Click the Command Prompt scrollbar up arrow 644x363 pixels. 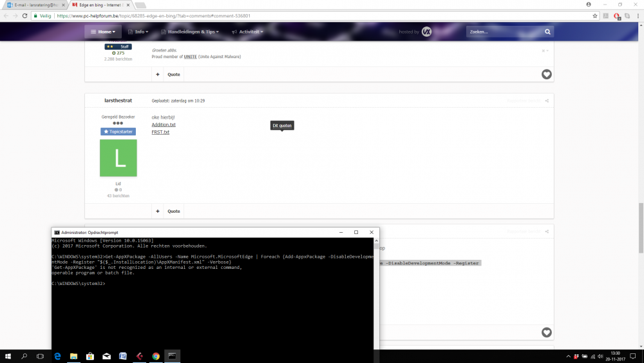pos(376,241)
